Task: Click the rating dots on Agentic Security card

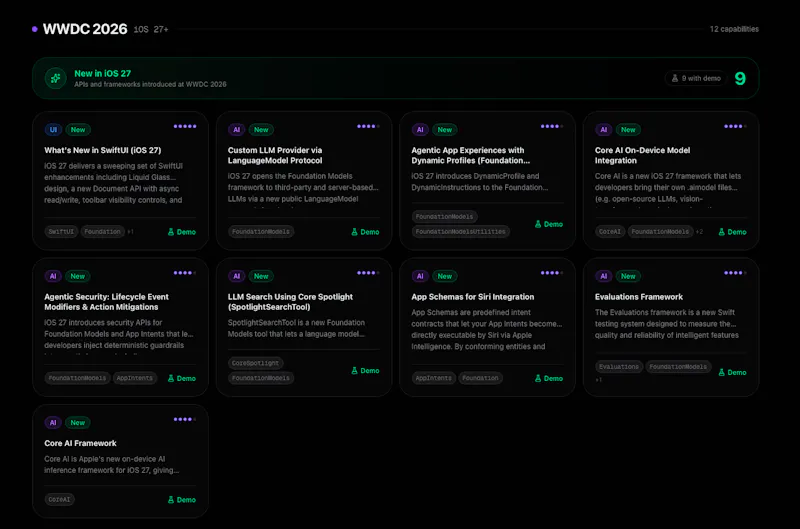Action: [185, 272]
